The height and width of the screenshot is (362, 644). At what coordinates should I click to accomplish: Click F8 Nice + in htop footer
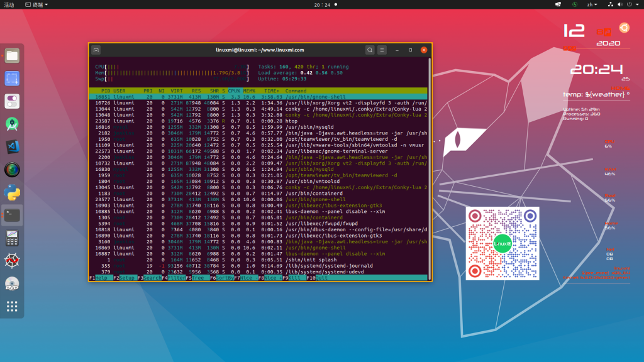point(270,278)
